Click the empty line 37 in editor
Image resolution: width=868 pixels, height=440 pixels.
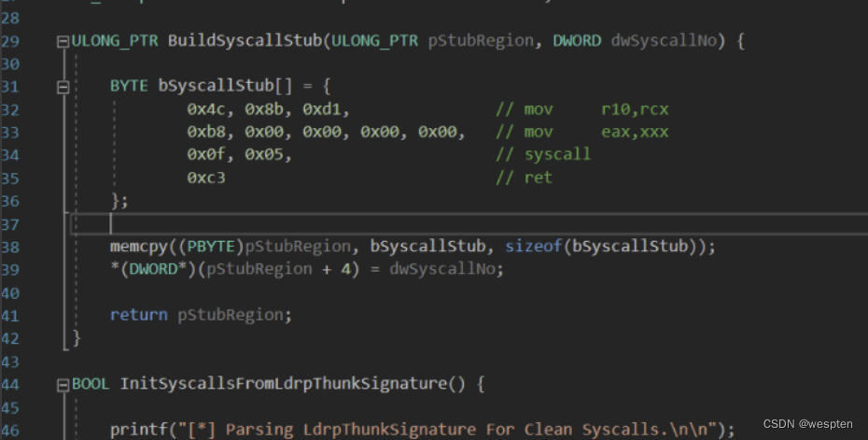point(373,223)
